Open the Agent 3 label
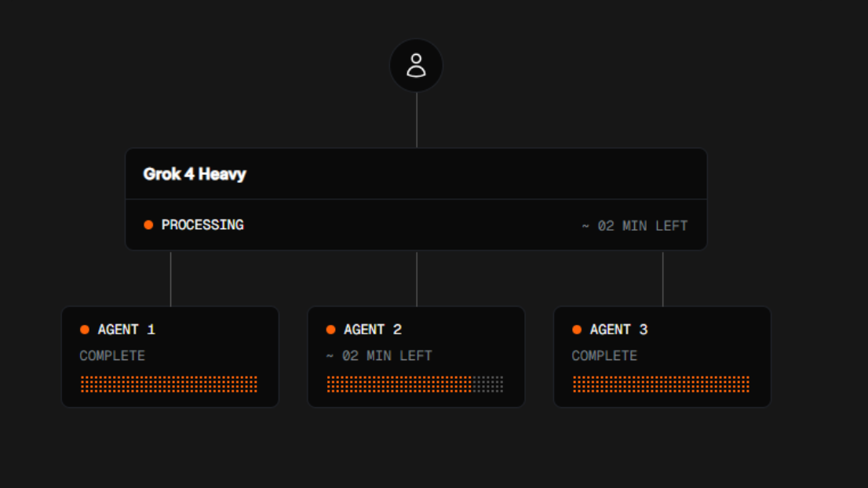 (x=619, y=330)
